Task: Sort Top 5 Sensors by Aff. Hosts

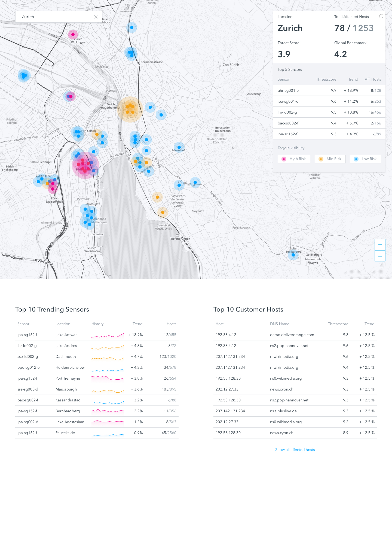Action: point(373,80)
